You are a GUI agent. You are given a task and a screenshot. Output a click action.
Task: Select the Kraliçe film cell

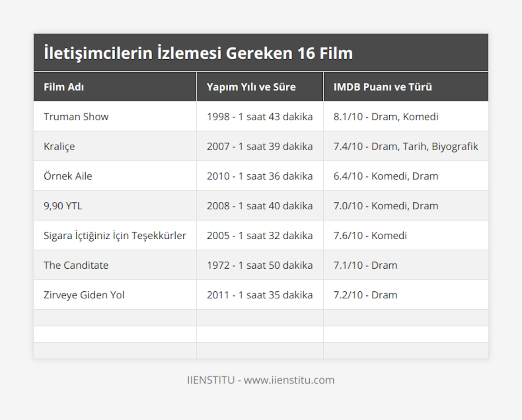pos(59,147)
